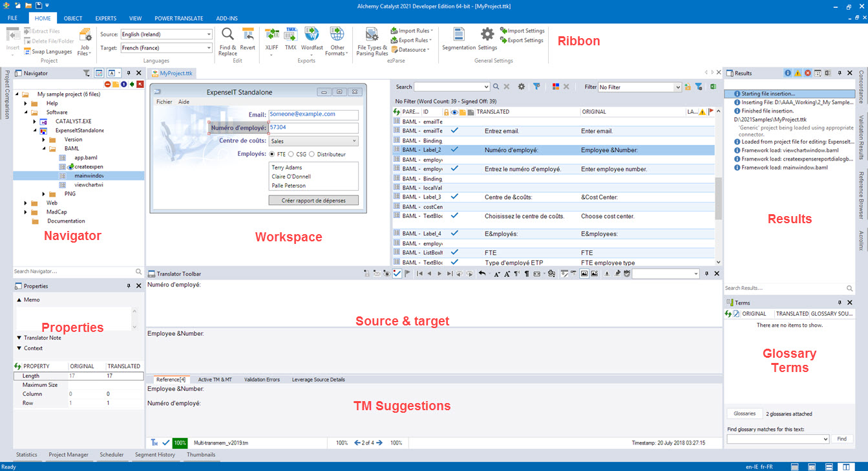Image resolution: width=868 pixels, height=471 pixels.
Task: Click Export Settings
Action: point(522,40)
